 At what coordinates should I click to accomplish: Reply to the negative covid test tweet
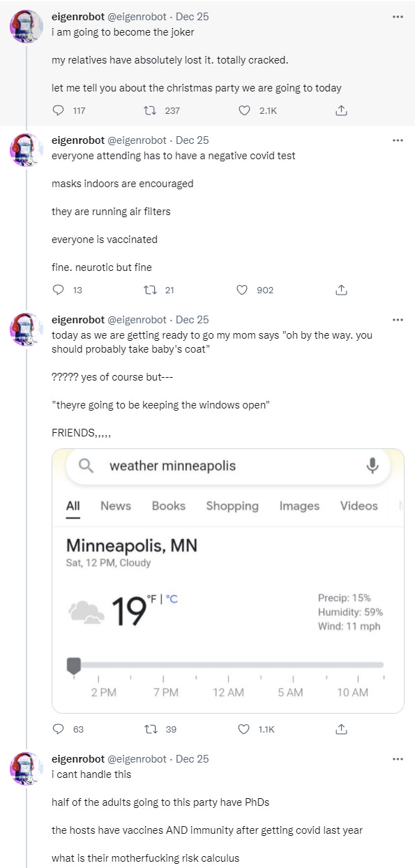pos(59,290)
